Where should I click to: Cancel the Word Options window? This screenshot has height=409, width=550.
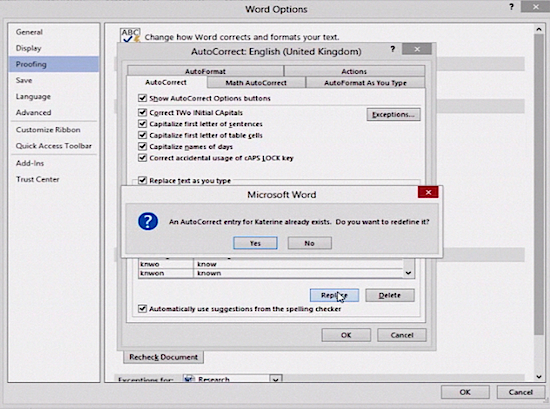tap(521, 392)
